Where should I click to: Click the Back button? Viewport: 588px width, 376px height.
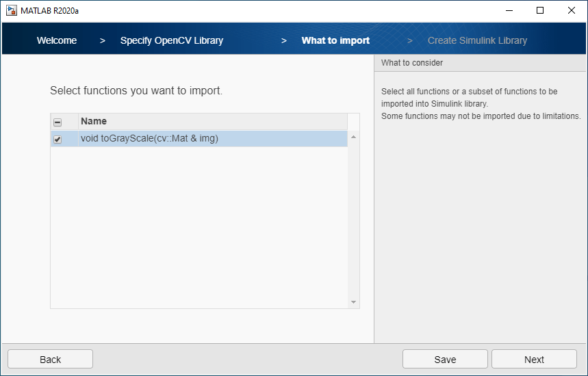tap(50, 359)
